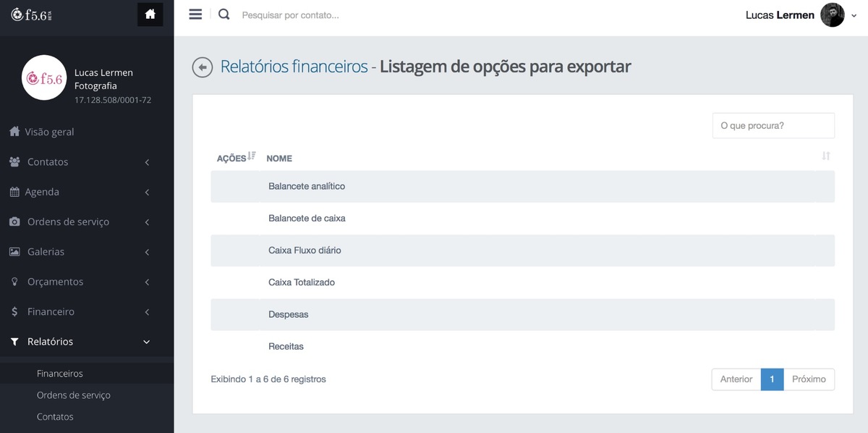Focus the 'O que procura?' filter field

pyautogui.click(x=773, y=125)
